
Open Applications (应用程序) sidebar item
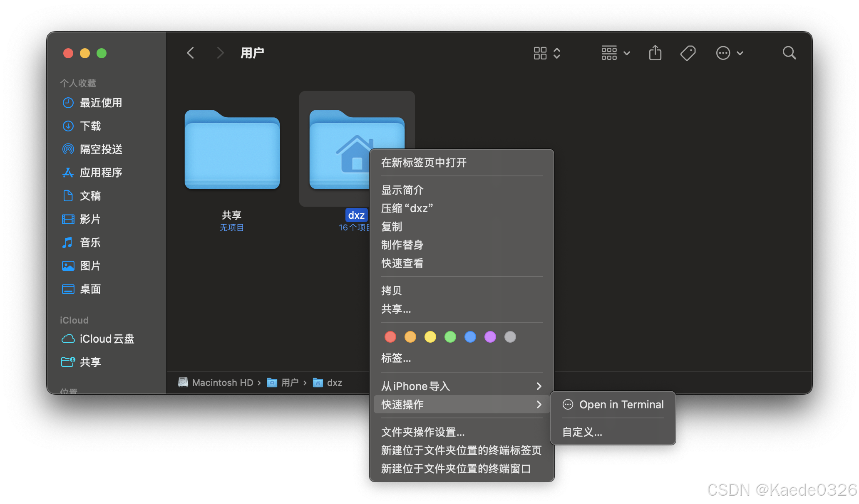click(x=101, y=173)
